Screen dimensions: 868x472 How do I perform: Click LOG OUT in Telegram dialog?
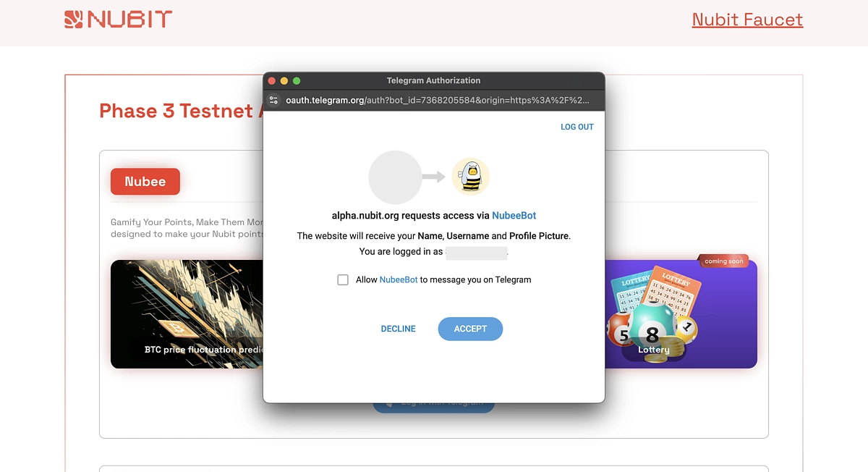tap(577, 127)
